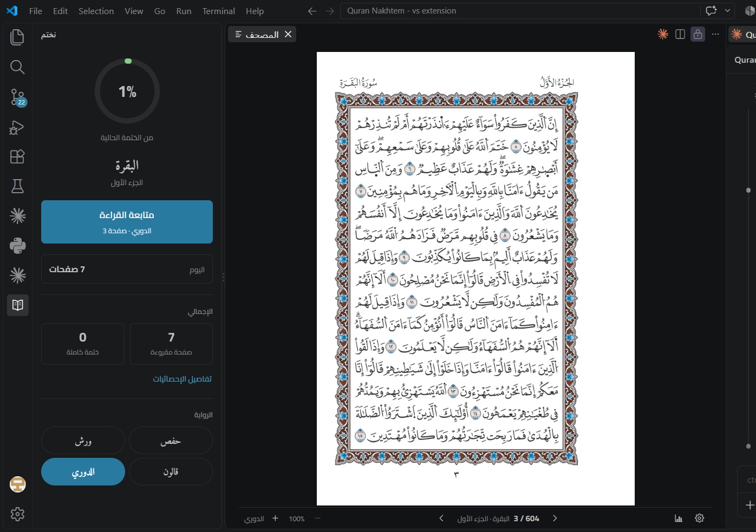Open the Selection menu
The height and width of the screenshot is (532, 756).
(x=96, y=11)
